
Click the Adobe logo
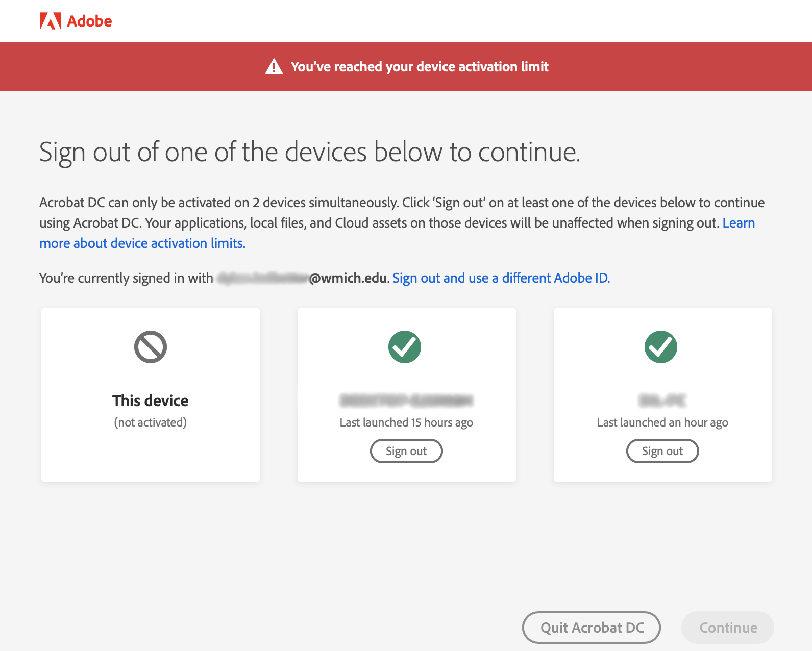(75, 20)
